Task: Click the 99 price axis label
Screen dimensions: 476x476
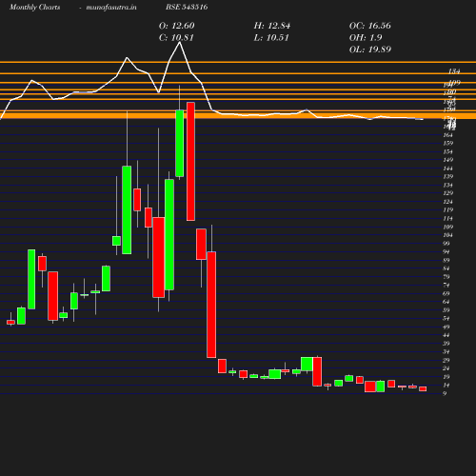Action: click(446, 244)
